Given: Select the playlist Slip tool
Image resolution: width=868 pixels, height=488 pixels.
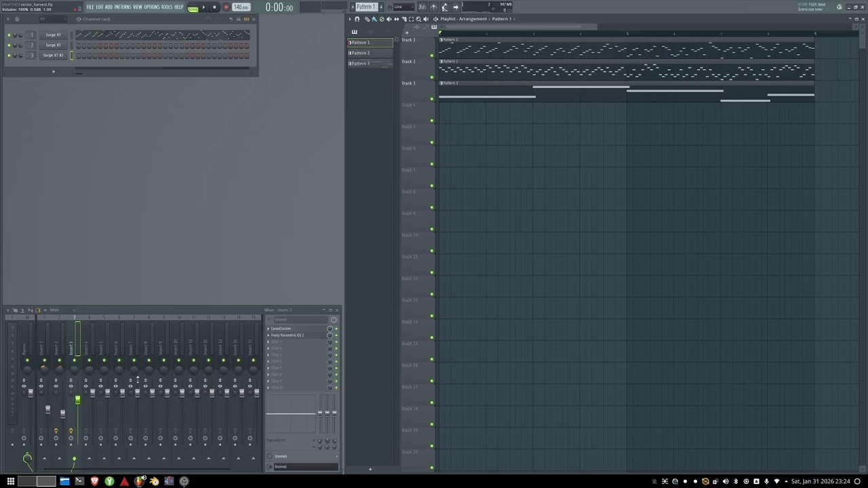Looking at the screenshot, I should coord(397,19).
